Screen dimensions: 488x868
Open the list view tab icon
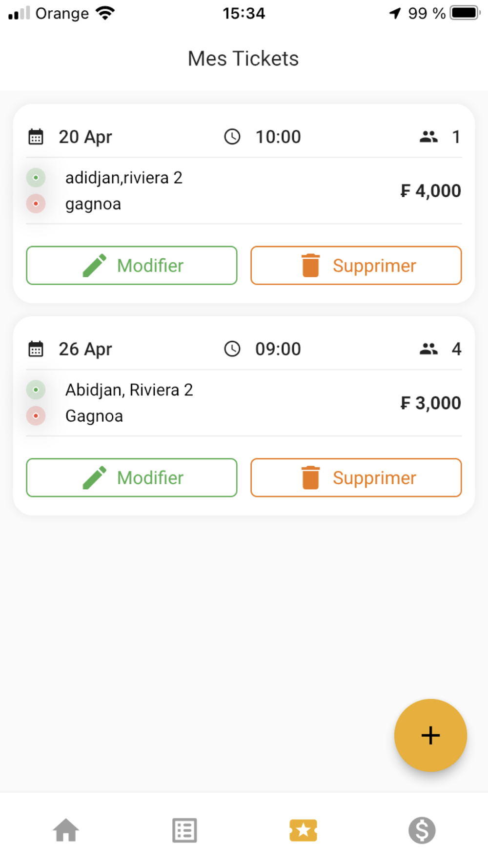coord(184,830)
